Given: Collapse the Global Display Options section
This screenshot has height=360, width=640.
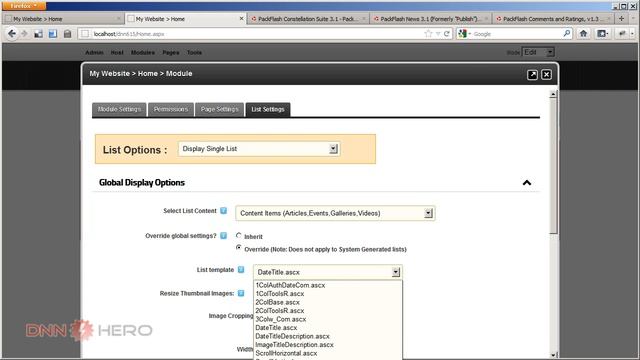Looking at the screenshot, I should pos(527,182).
